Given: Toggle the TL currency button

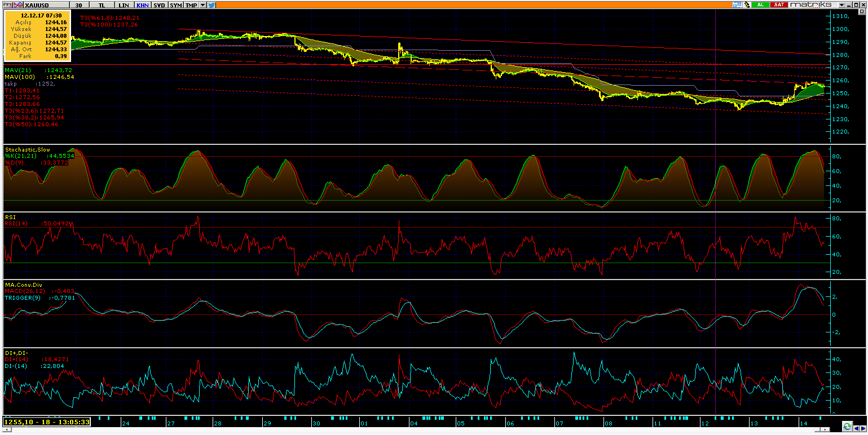Looking at the screenshot, I should (x=102, y=4).
